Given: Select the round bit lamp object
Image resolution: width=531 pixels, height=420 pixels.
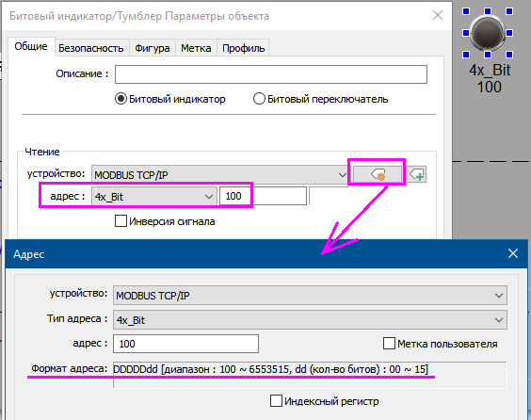Looking at the screenshot, I should [x=488, y=33].
